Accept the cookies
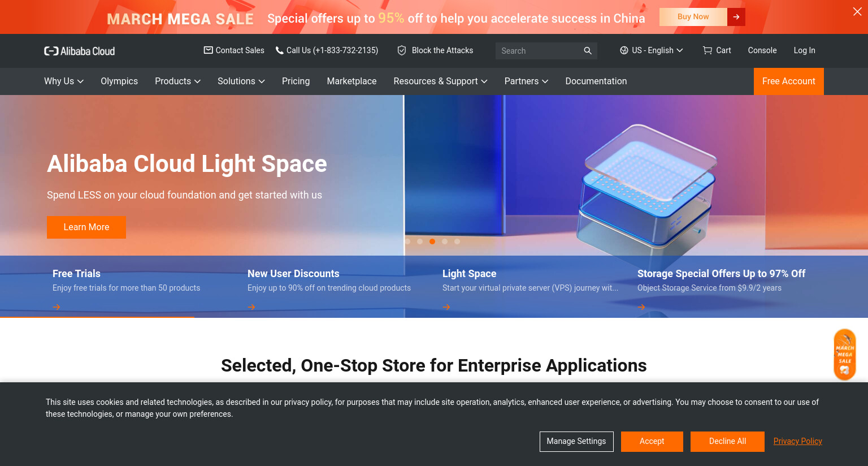Image resolution: width=868 pixels, height=466 pixels. click(x=652, y=442)
